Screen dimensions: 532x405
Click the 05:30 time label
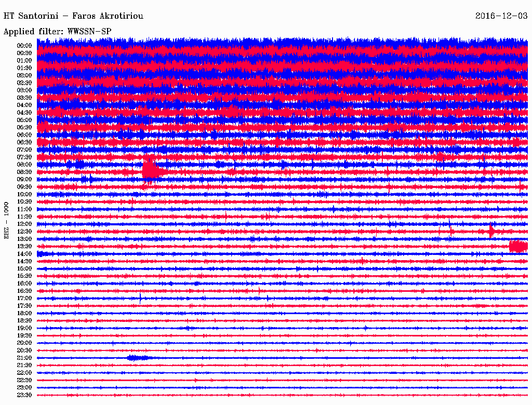point(24,128)
